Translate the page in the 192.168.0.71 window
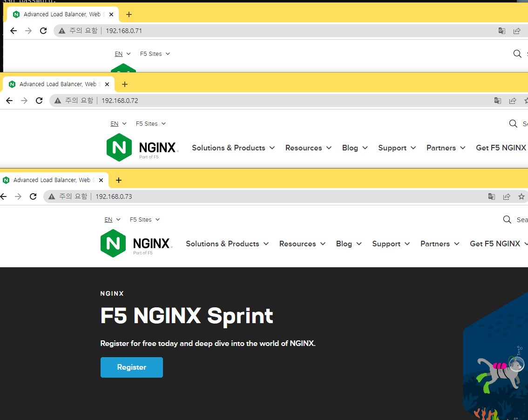Viewport: 528px width, 420px height. point(502,31)
